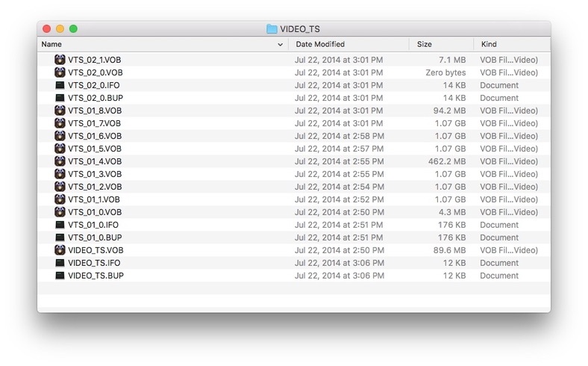
Task: Select the file name VTS_01_3.VOB
Action: [95, 174]
